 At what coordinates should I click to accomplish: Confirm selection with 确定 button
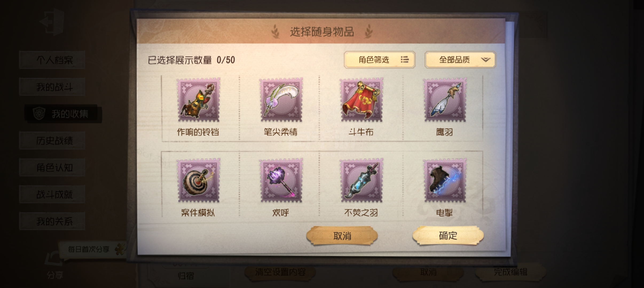(448, 235)
